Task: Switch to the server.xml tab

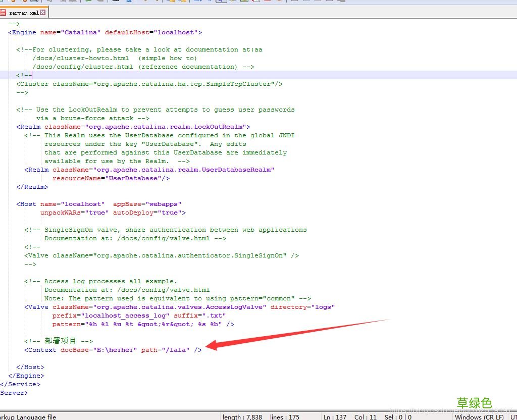Action: (x=23, y=13)
